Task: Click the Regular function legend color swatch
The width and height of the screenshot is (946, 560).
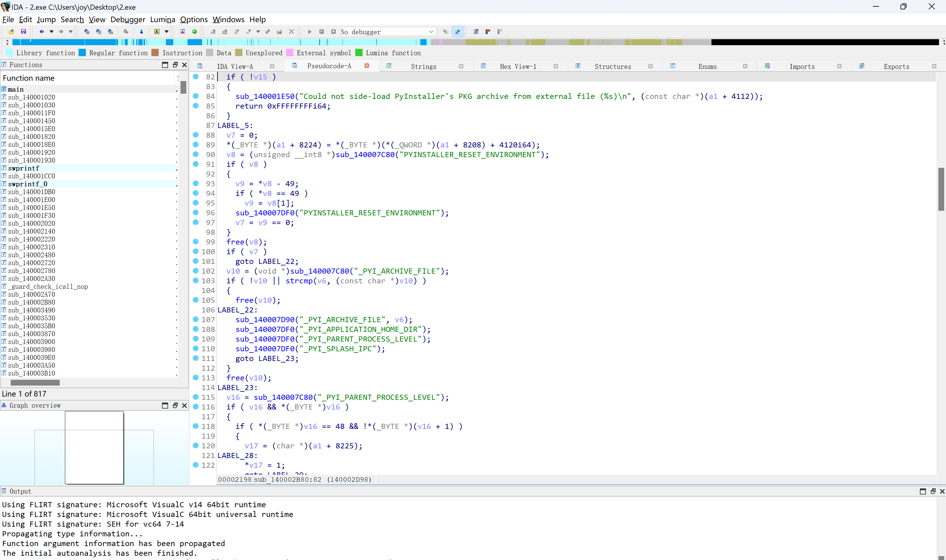Action: click(x=82, y=53)
